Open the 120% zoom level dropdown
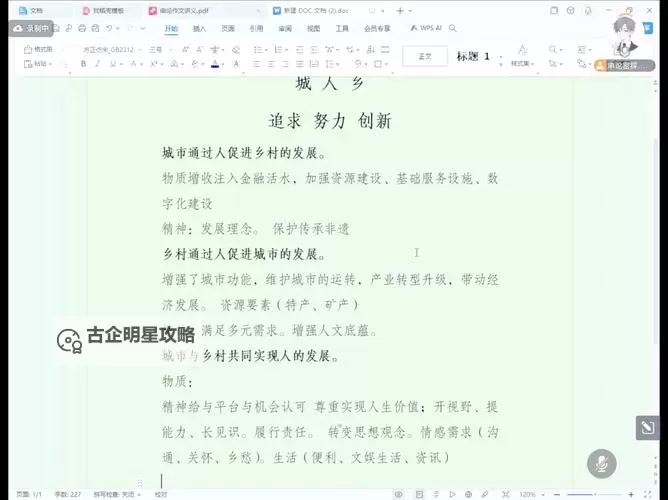Viewport: 668px width, 500px height. tap(531, 494)
